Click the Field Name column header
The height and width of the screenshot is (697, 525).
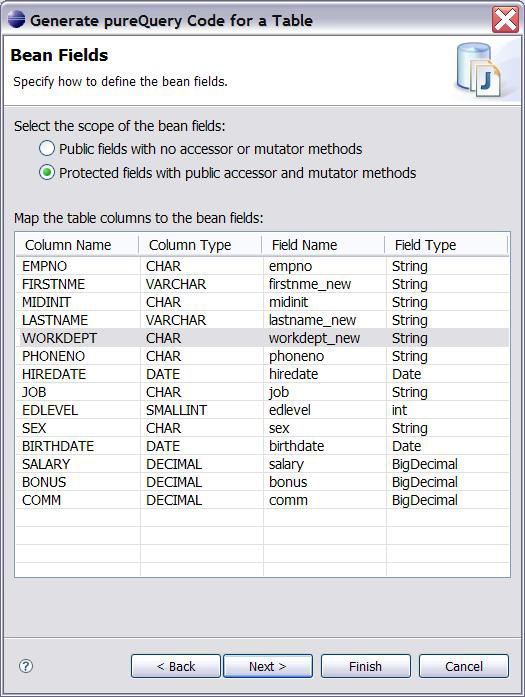[x=323, y=245]
